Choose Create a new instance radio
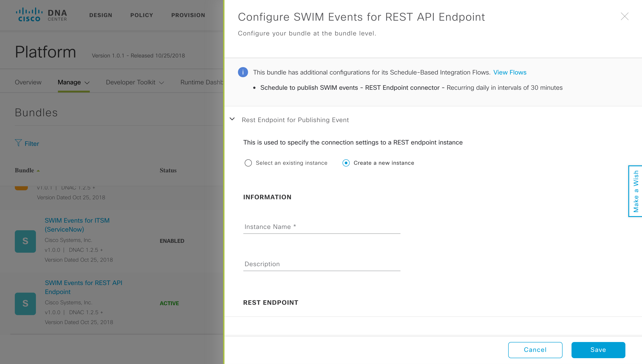Image resolution: width=642 pixels, height=364 pixels. (x=346, y=163)
